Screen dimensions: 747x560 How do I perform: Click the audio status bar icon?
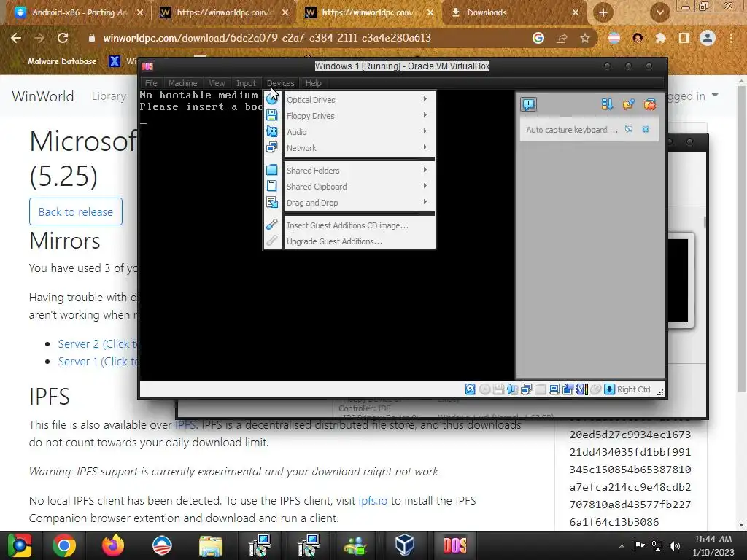512,389
